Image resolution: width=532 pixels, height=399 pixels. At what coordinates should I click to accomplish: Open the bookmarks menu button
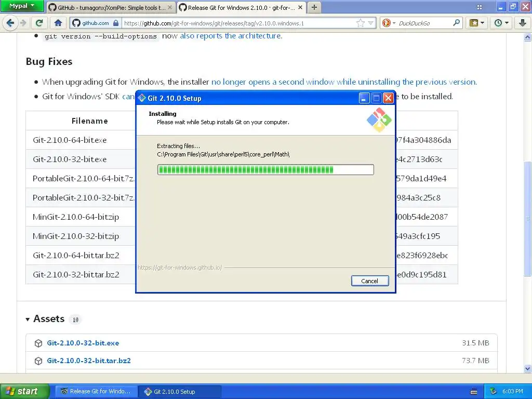pyautogui.click(x=474, y=23)
